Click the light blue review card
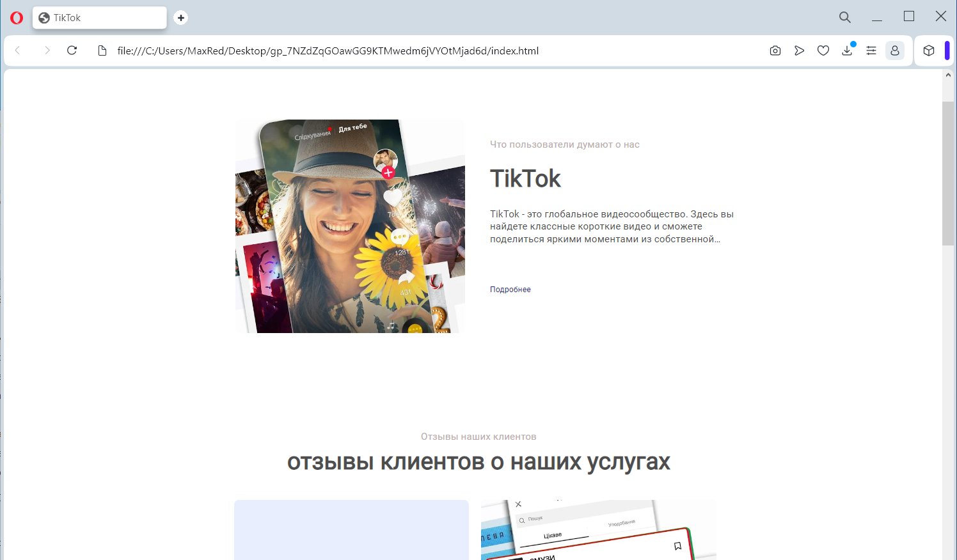The image size is (957, 560). (351, 530)
